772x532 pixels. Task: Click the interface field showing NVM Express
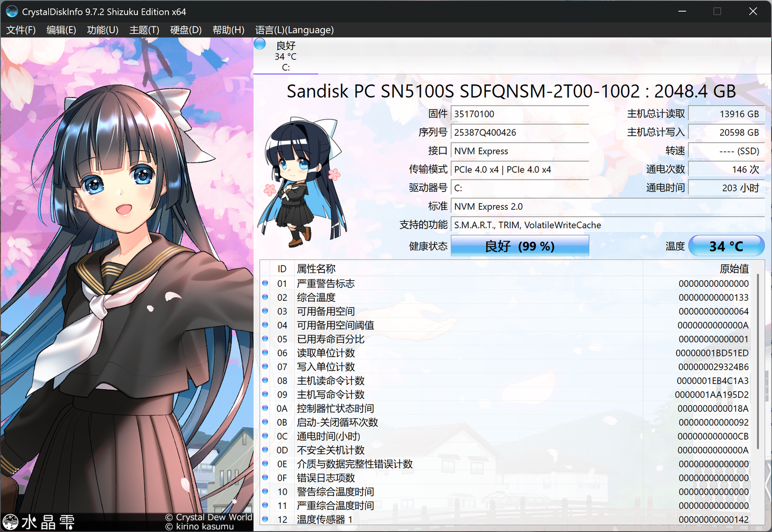click(x=520, y=151)
